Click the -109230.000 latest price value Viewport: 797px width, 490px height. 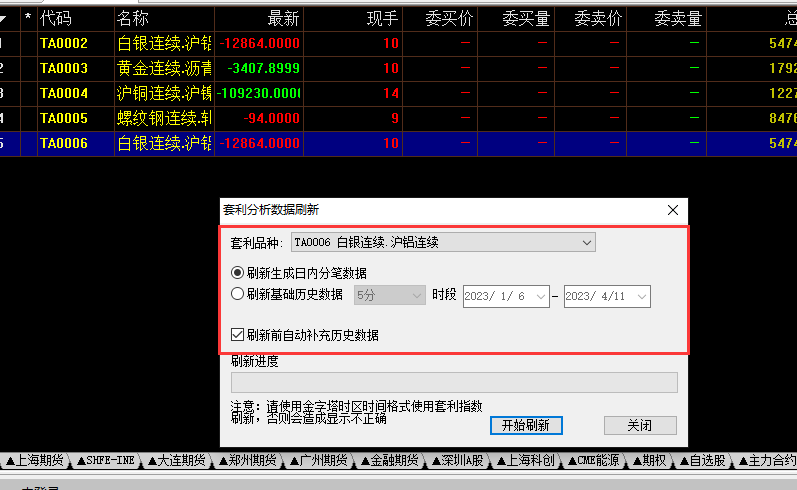click(259, 94)
